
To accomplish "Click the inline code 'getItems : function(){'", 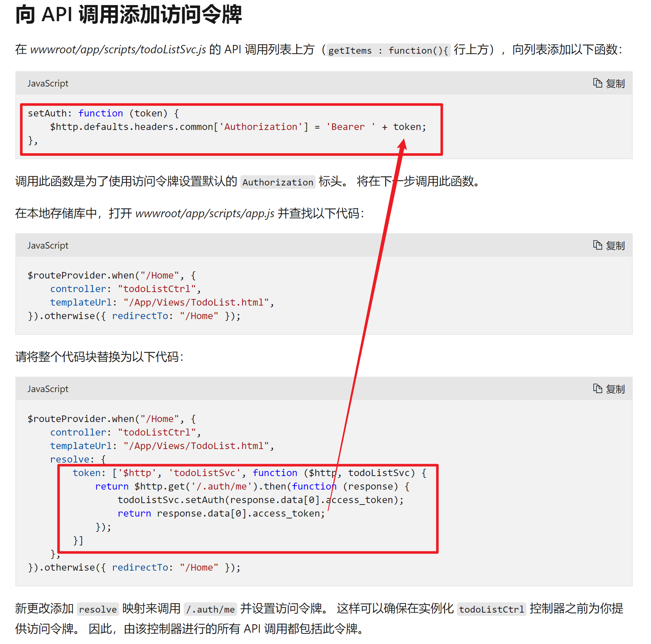I will (388, 50).
